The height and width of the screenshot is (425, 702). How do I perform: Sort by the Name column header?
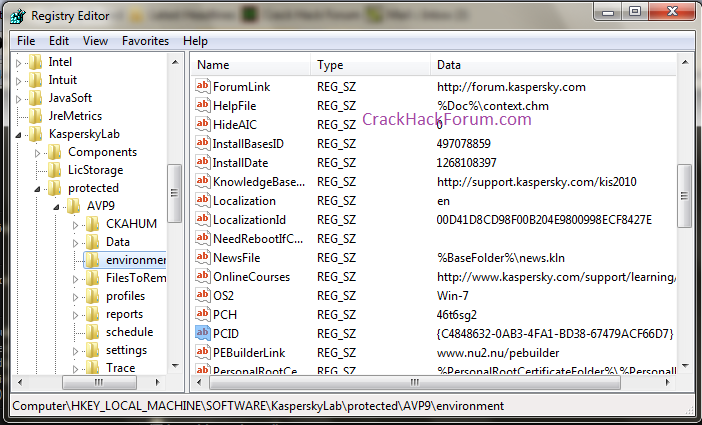point(251,65)
